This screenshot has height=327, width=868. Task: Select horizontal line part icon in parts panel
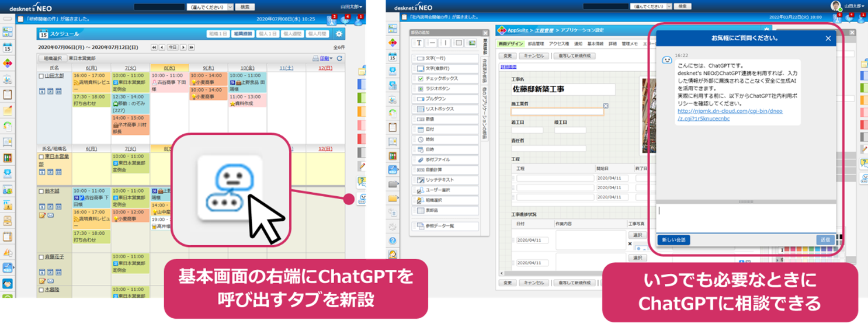point(432,43)
